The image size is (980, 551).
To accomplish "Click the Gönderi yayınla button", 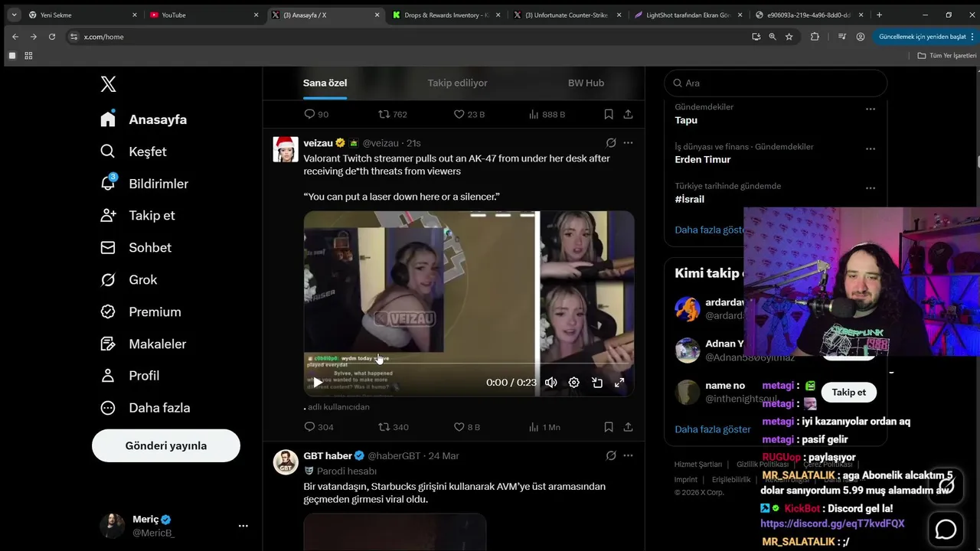I will click(166, 445).
